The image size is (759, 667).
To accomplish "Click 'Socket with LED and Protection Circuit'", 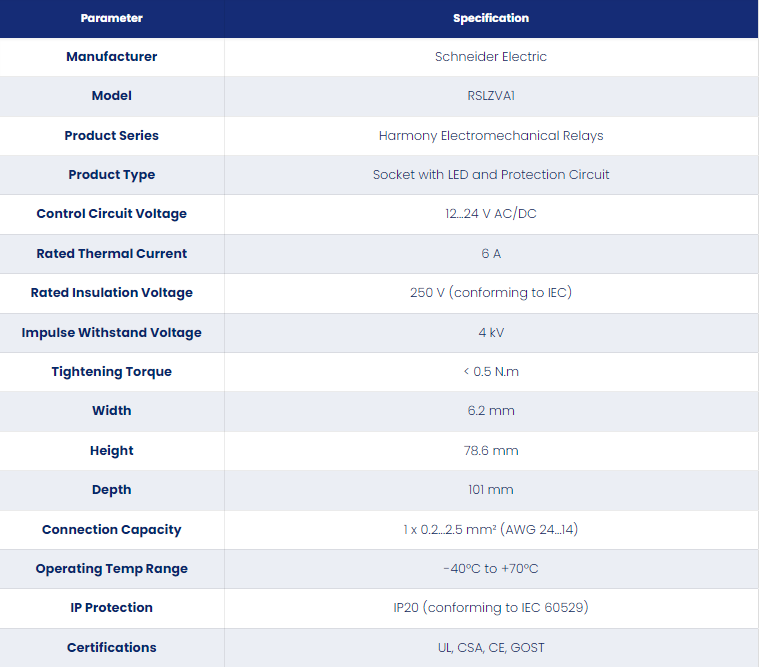I will pyautogui.click(x=491, y=175).
